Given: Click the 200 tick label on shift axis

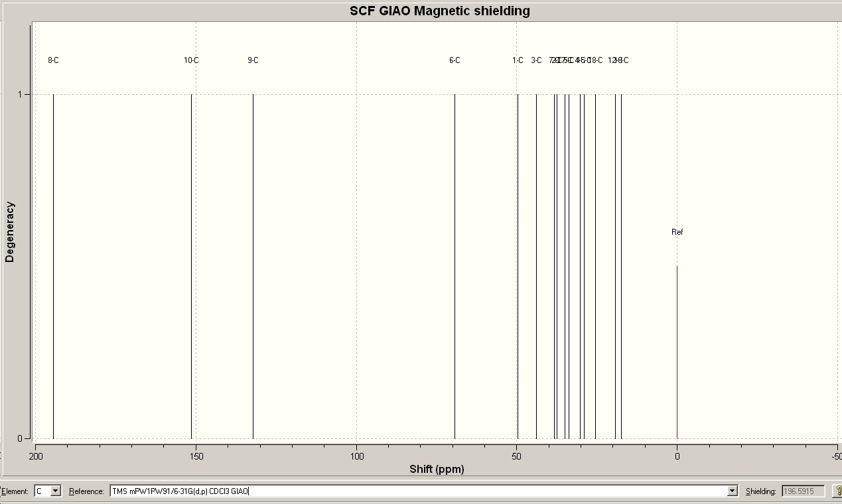Looking at the screenshot, I should point(36,456).
